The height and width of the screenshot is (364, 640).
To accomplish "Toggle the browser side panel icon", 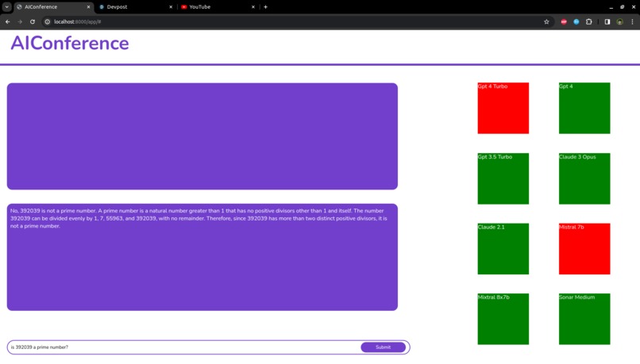I will [607, 21].
